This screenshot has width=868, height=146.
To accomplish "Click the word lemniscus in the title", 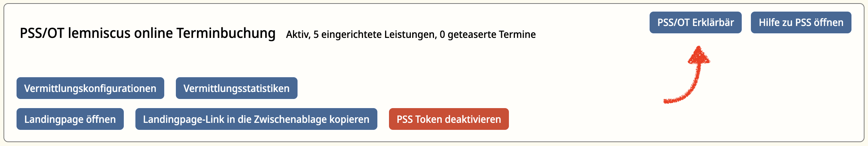I will point(99,34).
